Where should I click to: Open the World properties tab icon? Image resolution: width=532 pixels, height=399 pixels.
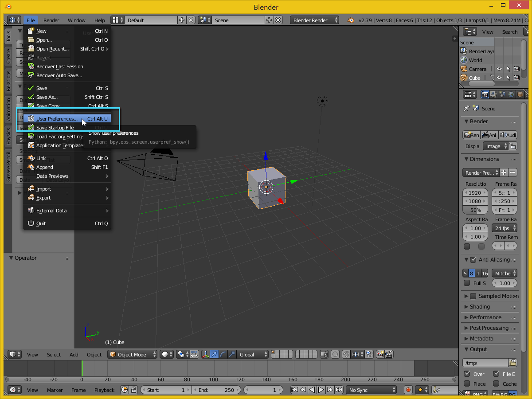511,94
